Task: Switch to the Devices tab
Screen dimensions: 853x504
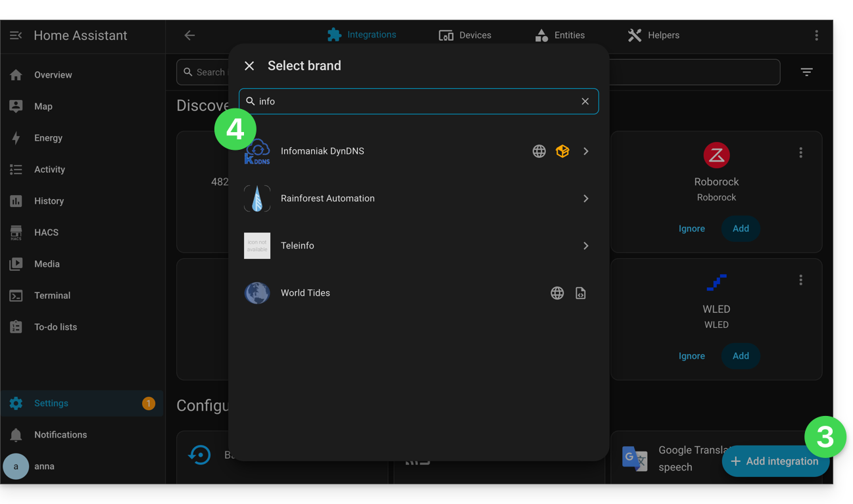Action: click(x=465, y=35)
